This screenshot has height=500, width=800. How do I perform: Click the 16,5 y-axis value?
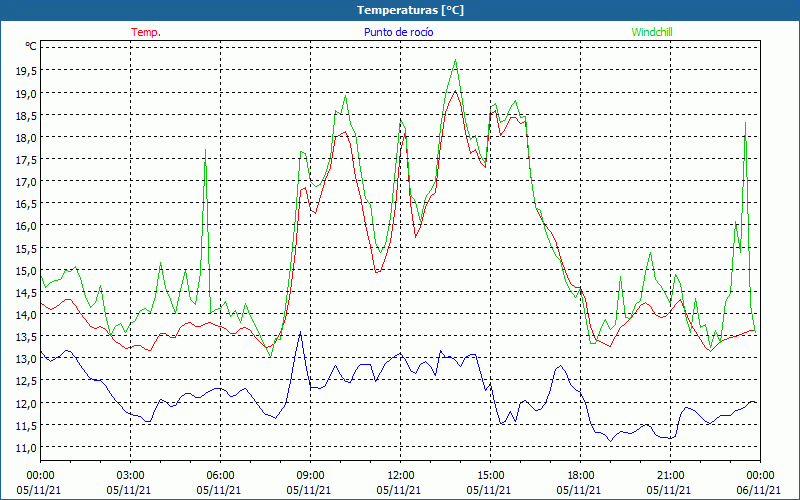tap(27, 204)
